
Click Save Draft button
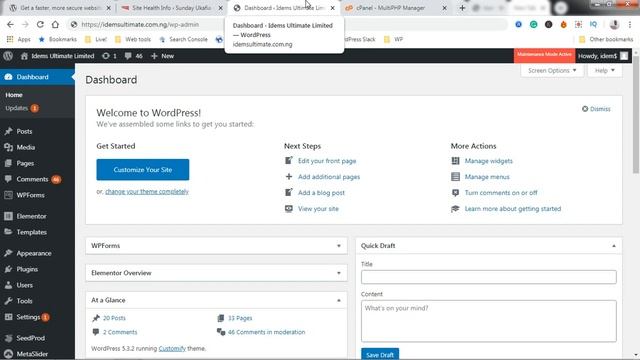coord(380,354)
